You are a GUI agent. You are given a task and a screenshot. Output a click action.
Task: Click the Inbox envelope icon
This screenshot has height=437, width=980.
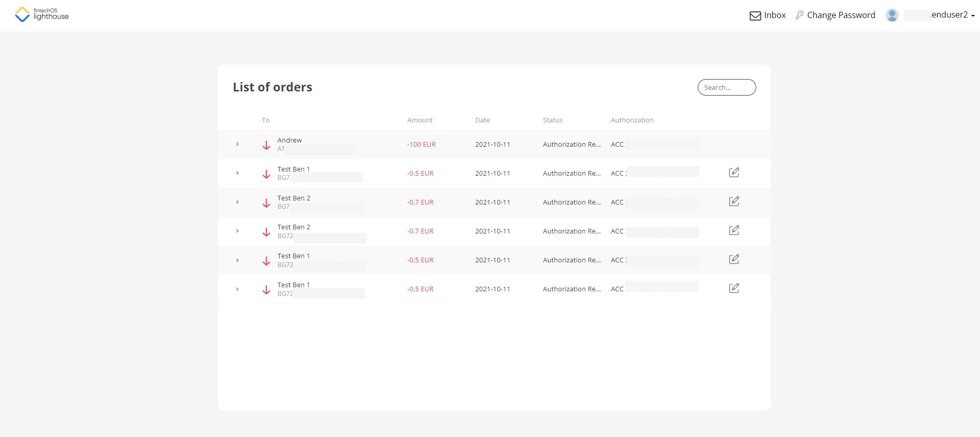point(755,16)
